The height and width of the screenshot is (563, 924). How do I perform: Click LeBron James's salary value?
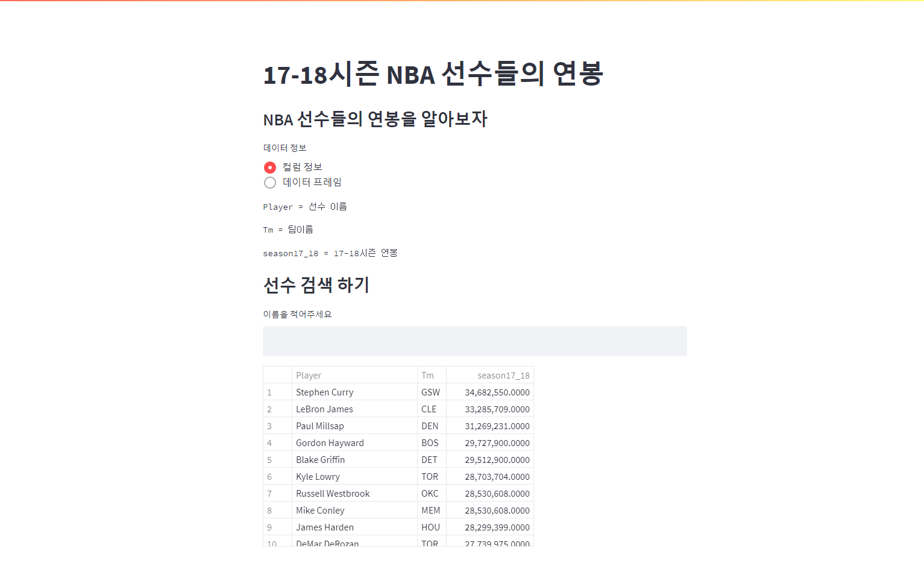coord(497,409)
